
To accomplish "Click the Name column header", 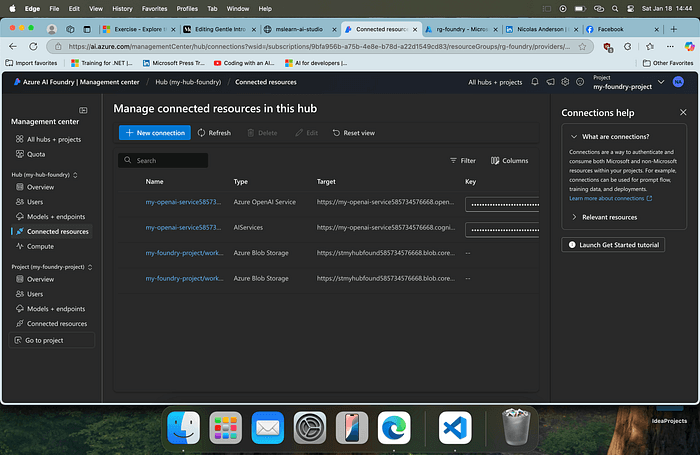I will (154, 182).
